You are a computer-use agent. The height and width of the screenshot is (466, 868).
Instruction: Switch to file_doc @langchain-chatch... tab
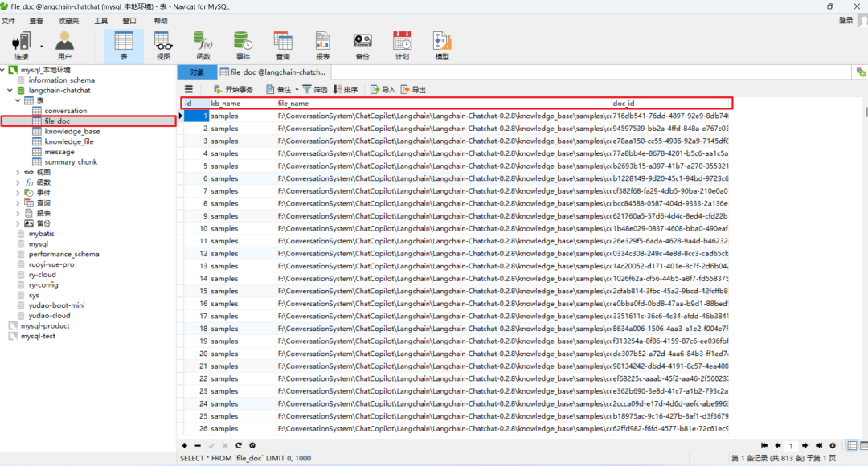tap(272, 72)
